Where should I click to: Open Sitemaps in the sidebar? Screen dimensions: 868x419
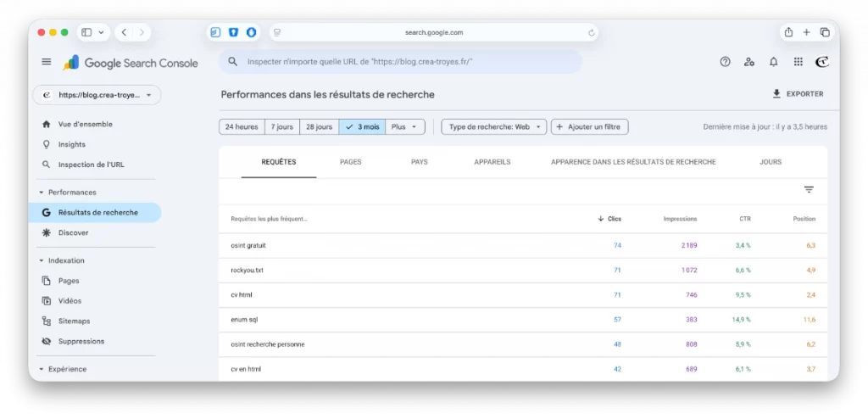pyautogui.click(x=74, y=321)
